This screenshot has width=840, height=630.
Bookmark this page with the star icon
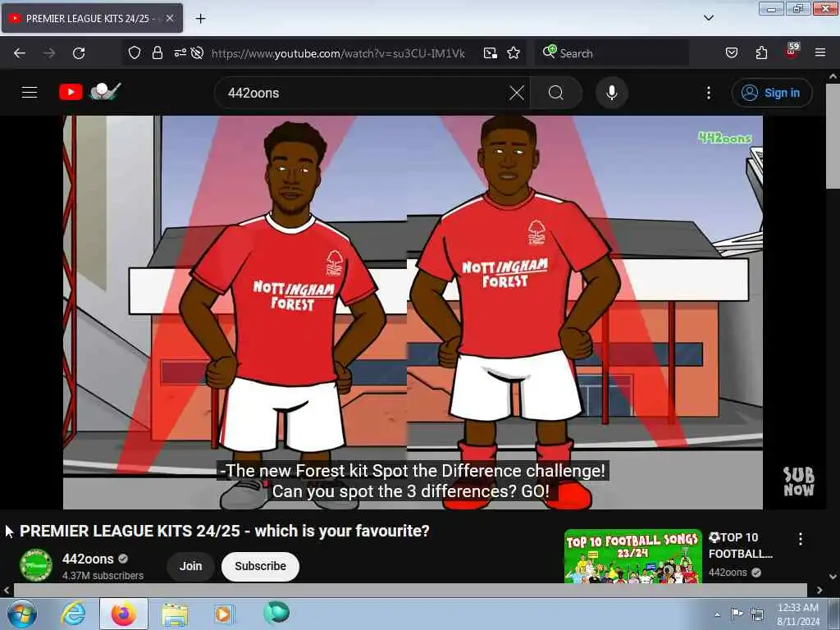514,52
